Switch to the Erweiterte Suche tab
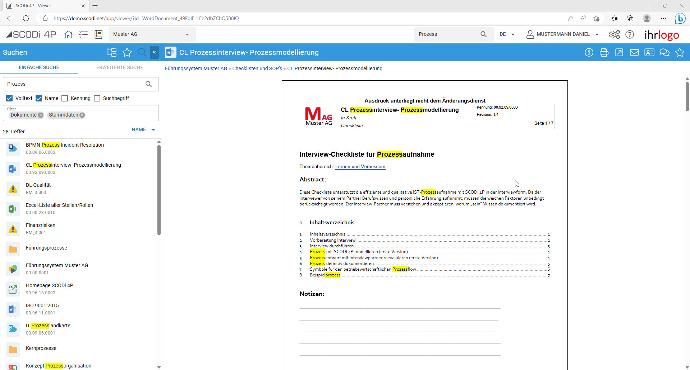Screen dimensions: 690x370 (x=119, y=68)
